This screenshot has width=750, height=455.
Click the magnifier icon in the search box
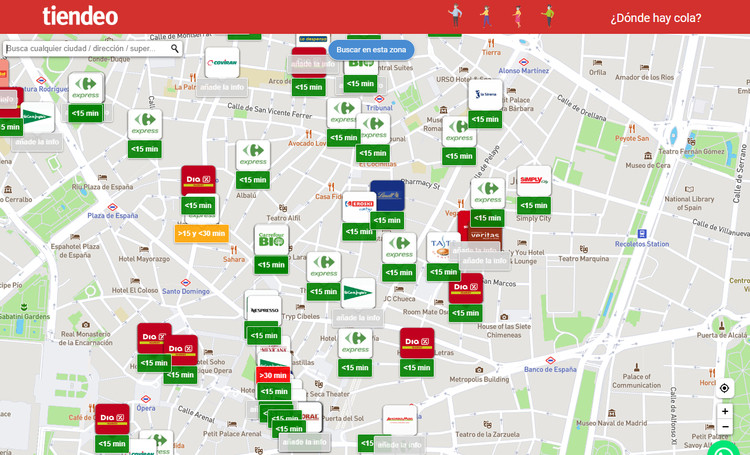[175, 48]
